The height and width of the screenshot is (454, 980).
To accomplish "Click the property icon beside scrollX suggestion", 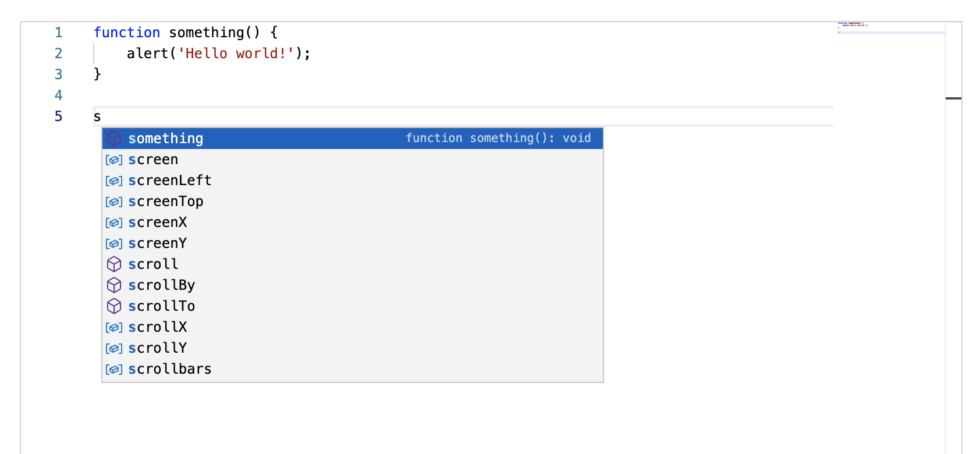I will click(x=114, y=327).
